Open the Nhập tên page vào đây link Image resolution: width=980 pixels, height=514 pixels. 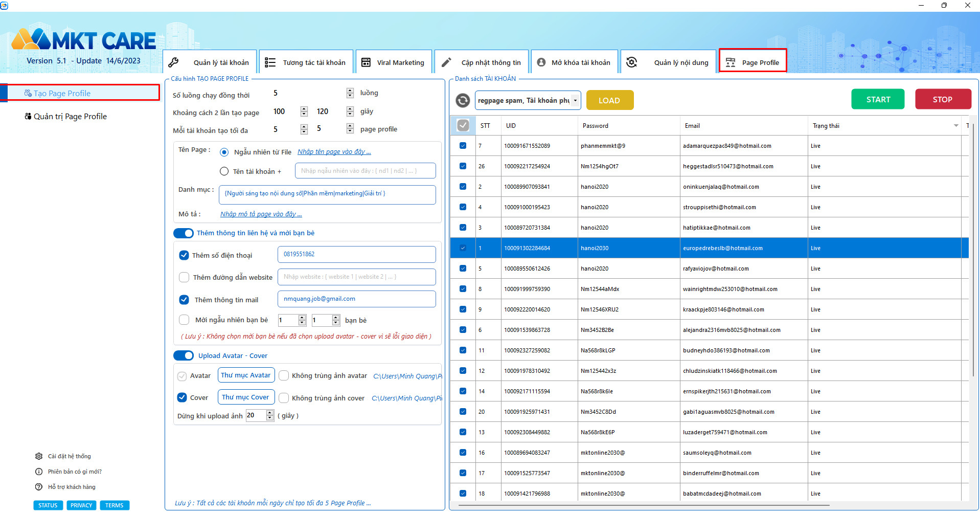tap(334, 152)
